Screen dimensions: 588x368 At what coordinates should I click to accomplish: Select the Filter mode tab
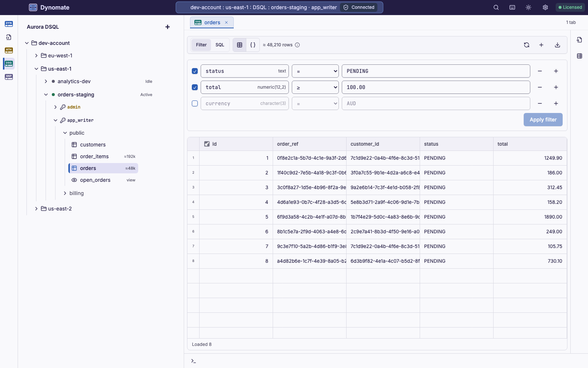click(201, 45)
